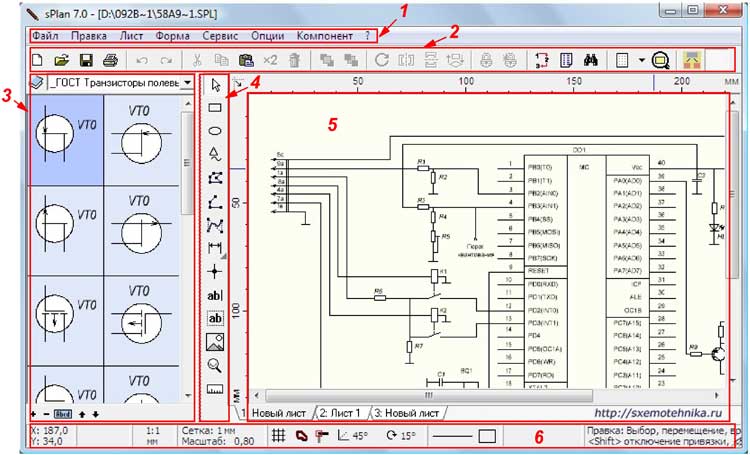The width and height of the screenshot is (750, 455).
Task: Toggle the grid display in status bar
Action: 280,435
